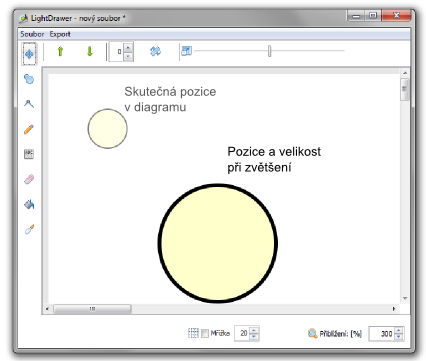The height and width of the screenshot is (361, 426).
Task: Select the small pale circle on canvas
Action: coord(108,129)
